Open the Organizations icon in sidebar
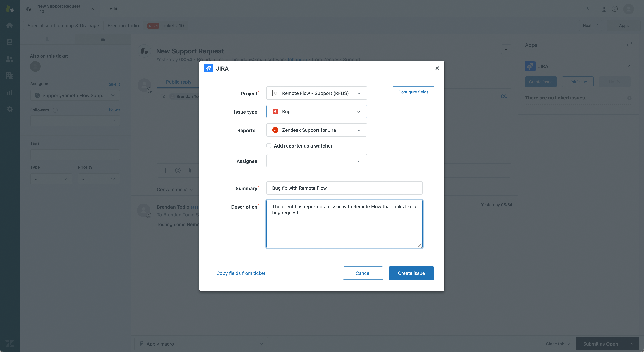Viewport: 644px width, 352px height. (x=10, y=76)
